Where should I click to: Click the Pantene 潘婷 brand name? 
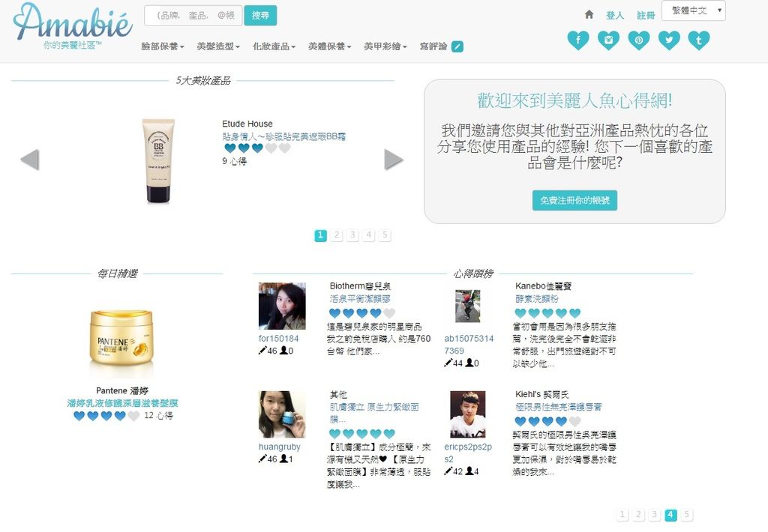[x=122, y=390]
